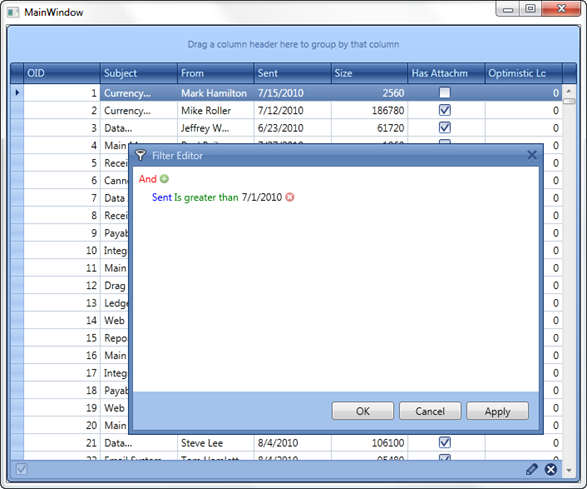Select the 8/4/2010 date in row 21
The height and width of the screenshot is (489, 587).
(293, 443)
